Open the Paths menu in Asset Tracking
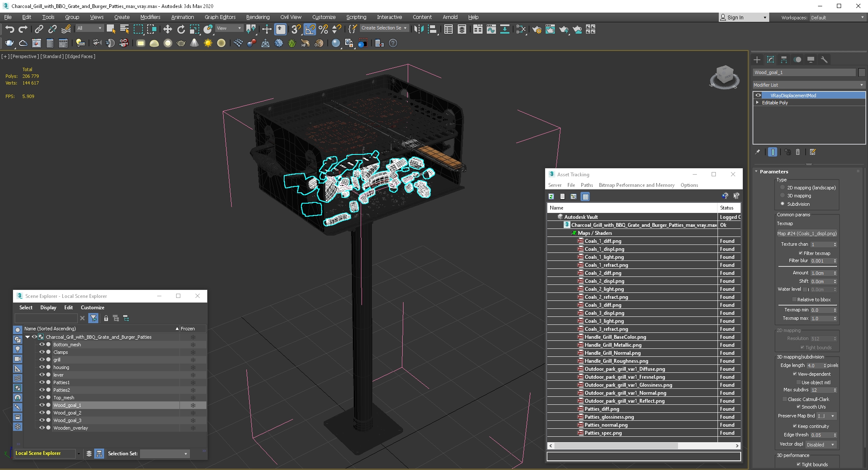The height and width of the screenshot is (470, 868). (586, 185)
